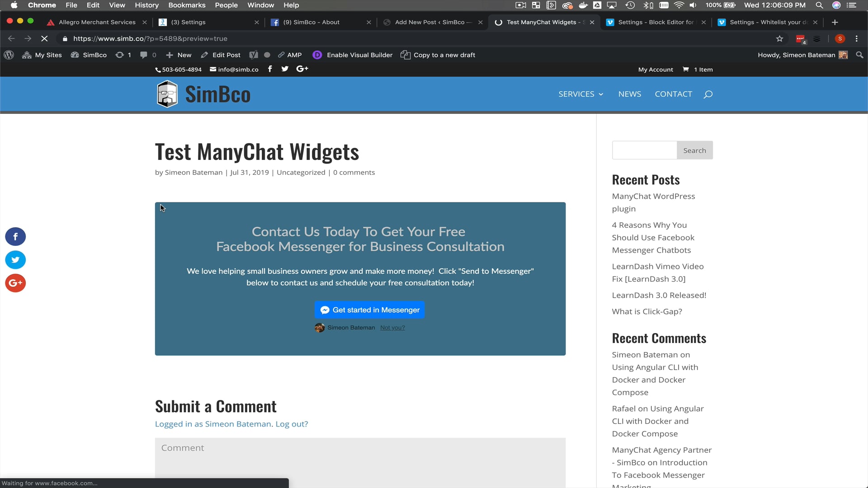Share page via Facebook icon on left sidebar
The height and width of the screenshot is (488, 868).
coord(15,236)
